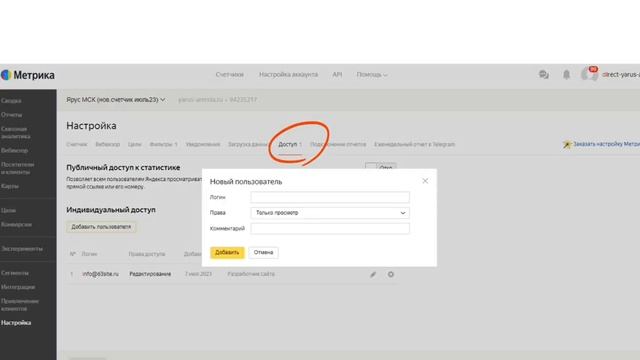Click the Разработчик сайта comment cell

(251, 274)
